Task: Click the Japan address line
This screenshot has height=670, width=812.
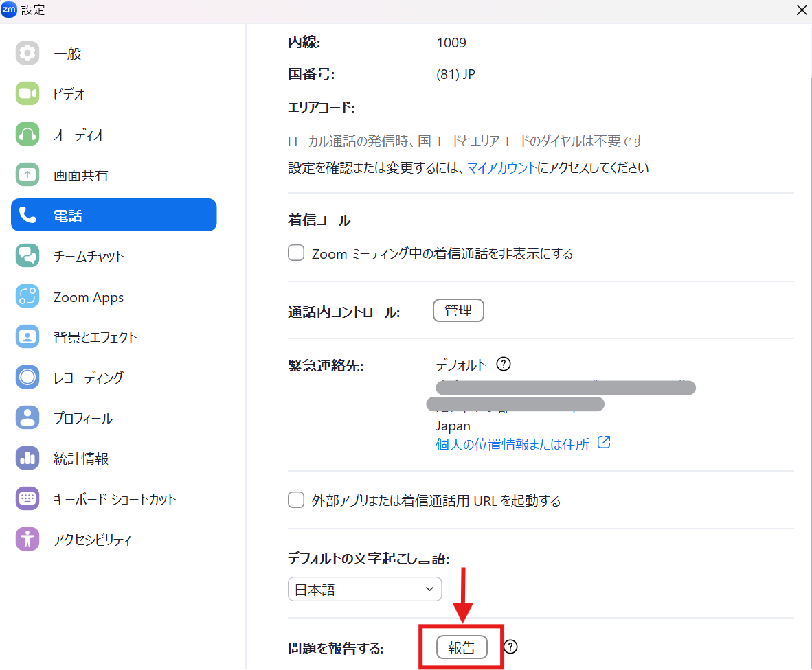Action: point(453,426)
